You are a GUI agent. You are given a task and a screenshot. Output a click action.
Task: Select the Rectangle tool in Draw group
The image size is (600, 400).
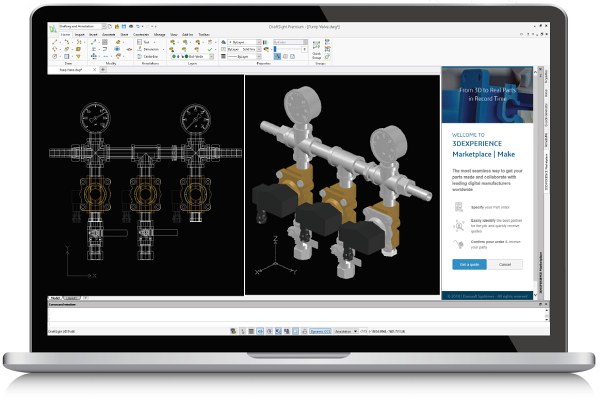coord(67,56)
